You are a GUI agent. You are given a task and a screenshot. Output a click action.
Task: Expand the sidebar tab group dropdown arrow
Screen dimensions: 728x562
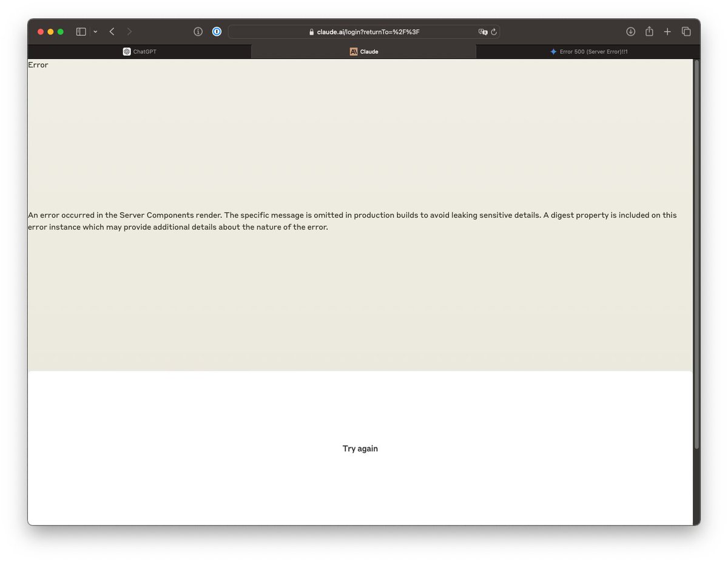pyautogui.click(x=95, y=32)
